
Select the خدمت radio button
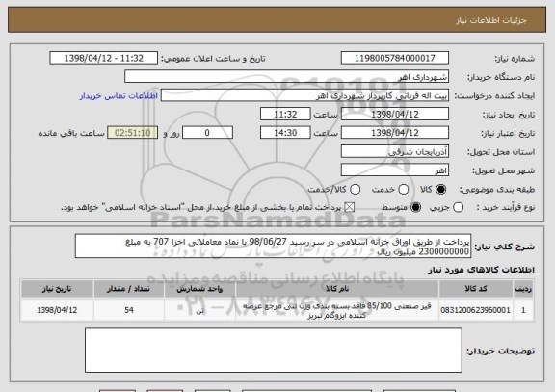(x=403, y=190)
